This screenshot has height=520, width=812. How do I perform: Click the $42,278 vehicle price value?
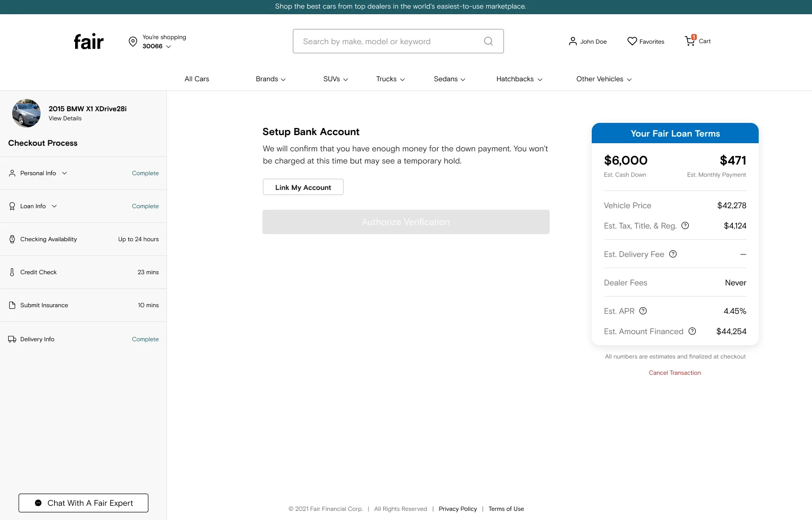(732, 206)
